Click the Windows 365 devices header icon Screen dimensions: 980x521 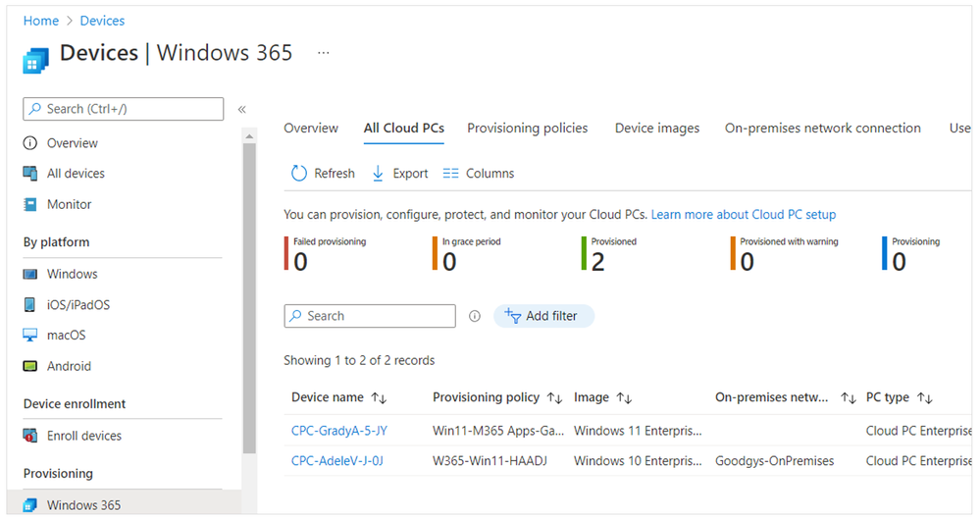coord(35,61)
